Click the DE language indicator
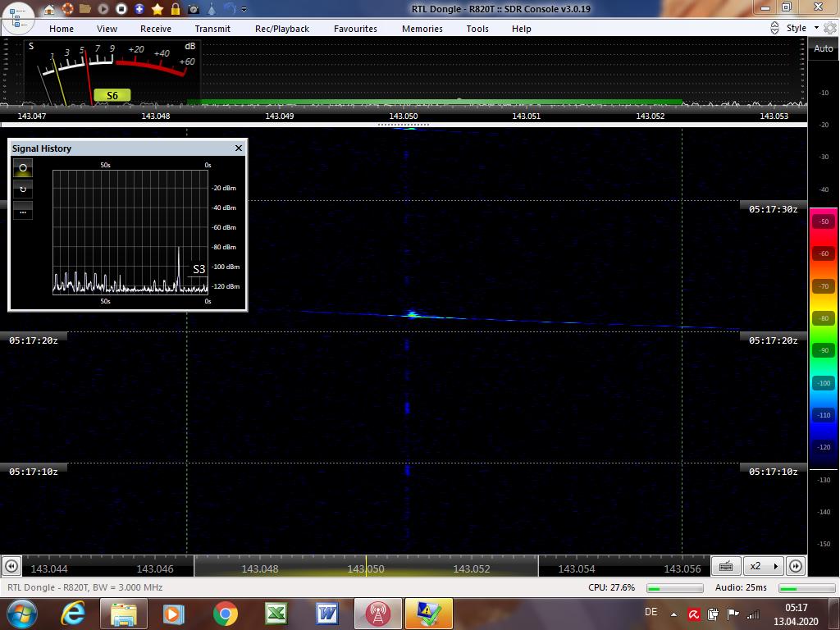 click(x=651, y=612)
